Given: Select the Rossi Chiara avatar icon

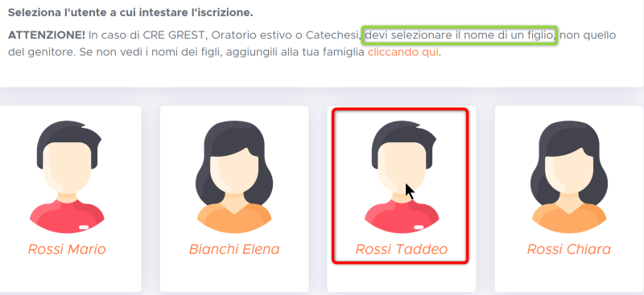Looking at the screenshot, I should pyautogui.click(x=569, y=177).
